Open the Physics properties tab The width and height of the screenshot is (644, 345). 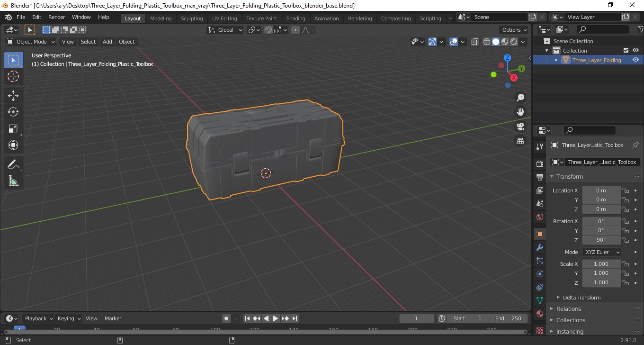click(x=539, y=274)
